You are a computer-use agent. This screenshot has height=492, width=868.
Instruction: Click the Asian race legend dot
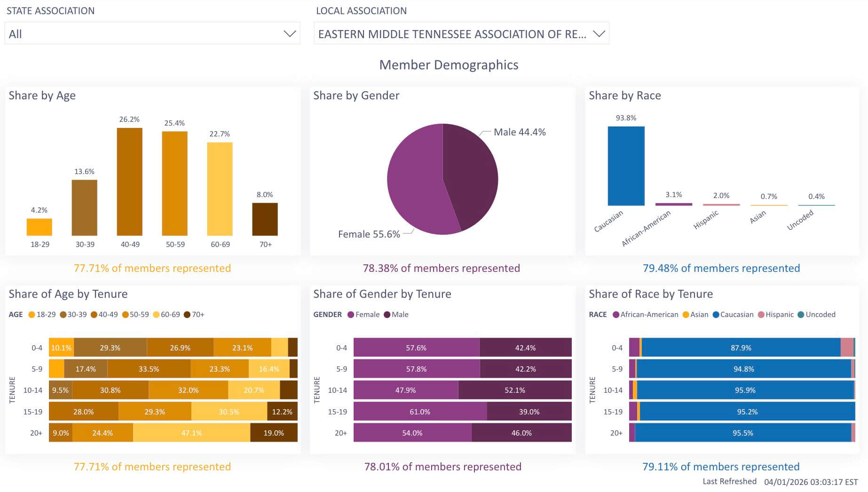coord(686,315)
